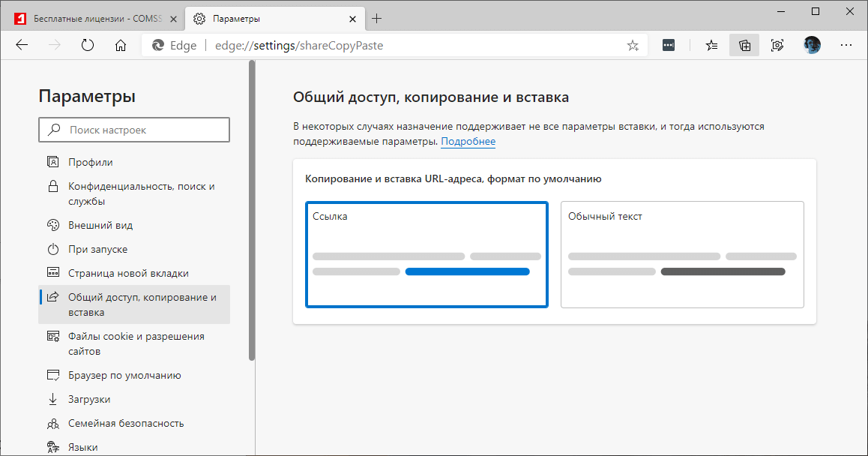Image resolution: width=868 pixels, height=456 pixels.
Task: Launch the Web capture tool
Action: coord(777,45)
